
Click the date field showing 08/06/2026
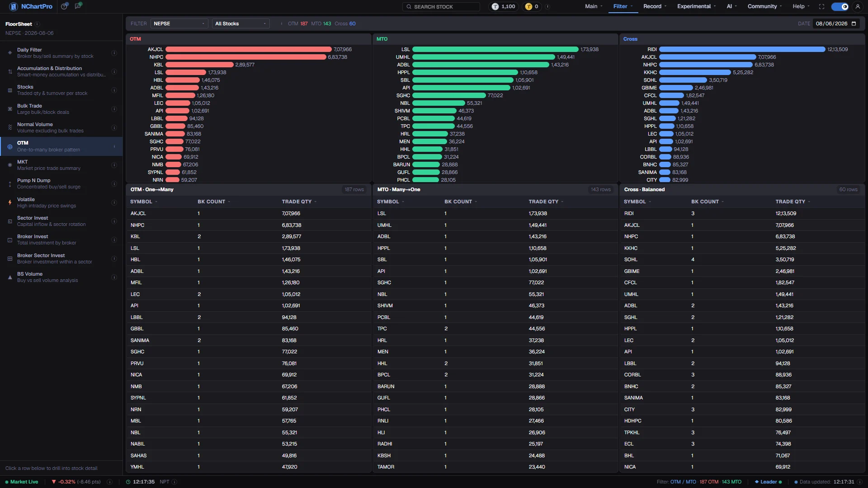[x=836, y=23]
